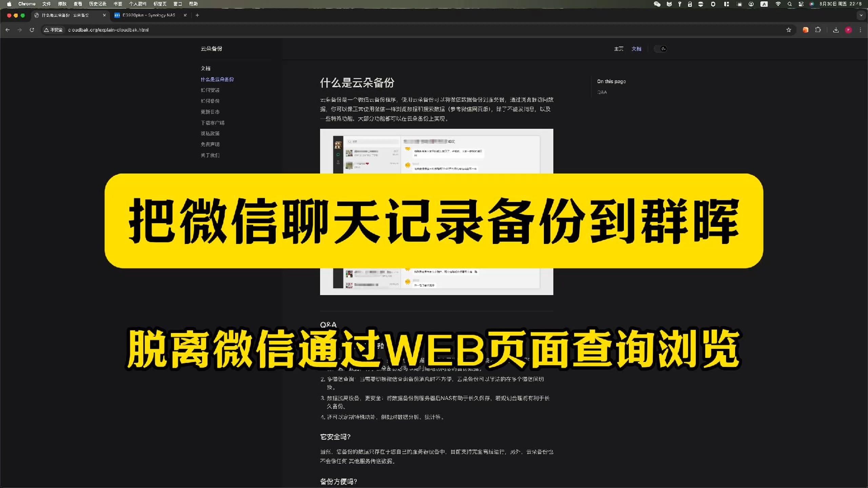Viewport: 868px width, 488px height.
Task: Click 什么是云朵备份 sidebar link
Action: point(217,79)
